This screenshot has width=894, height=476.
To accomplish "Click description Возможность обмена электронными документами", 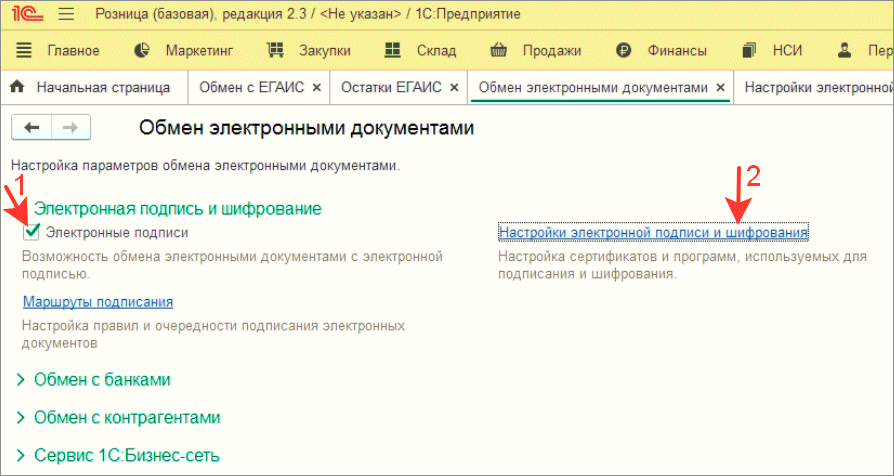I will (x=233, y=265).
